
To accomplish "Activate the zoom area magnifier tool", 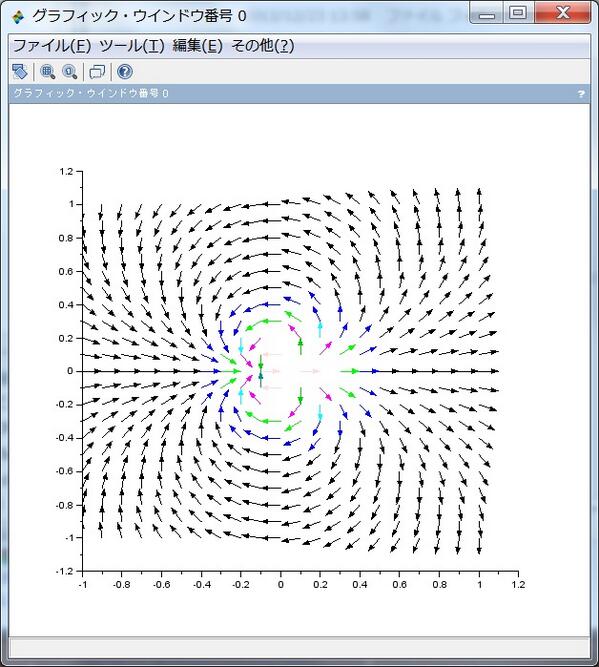I will pos(48,71).
